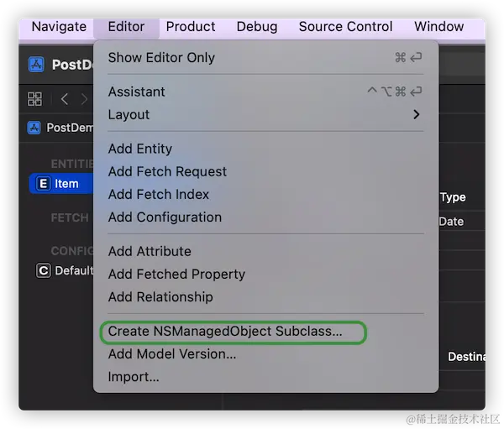Expand the Layout submenu
504x429 pixels.
pyautogui.click(x=265, y=115)
